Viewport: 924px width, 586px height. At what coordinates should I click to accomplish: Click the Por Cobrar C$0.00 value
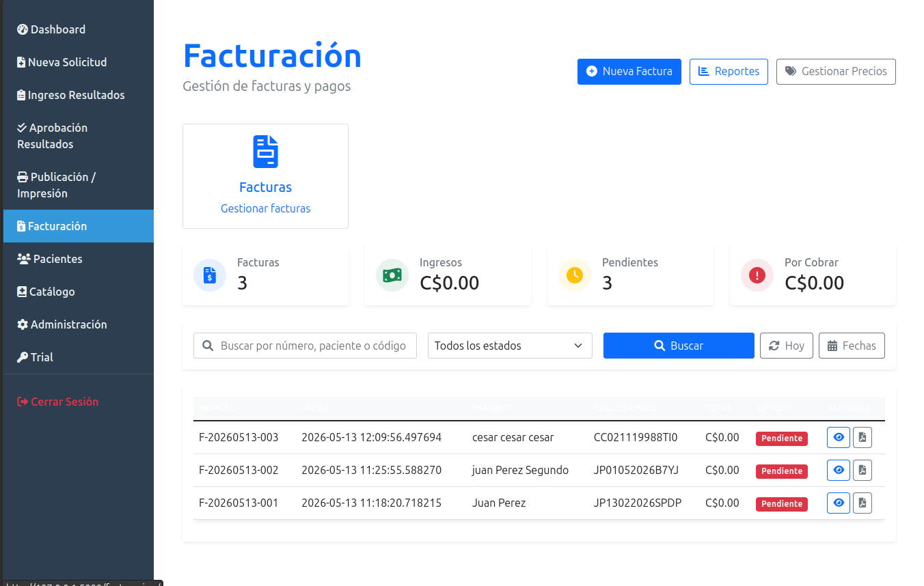click(x=814, y=283)
